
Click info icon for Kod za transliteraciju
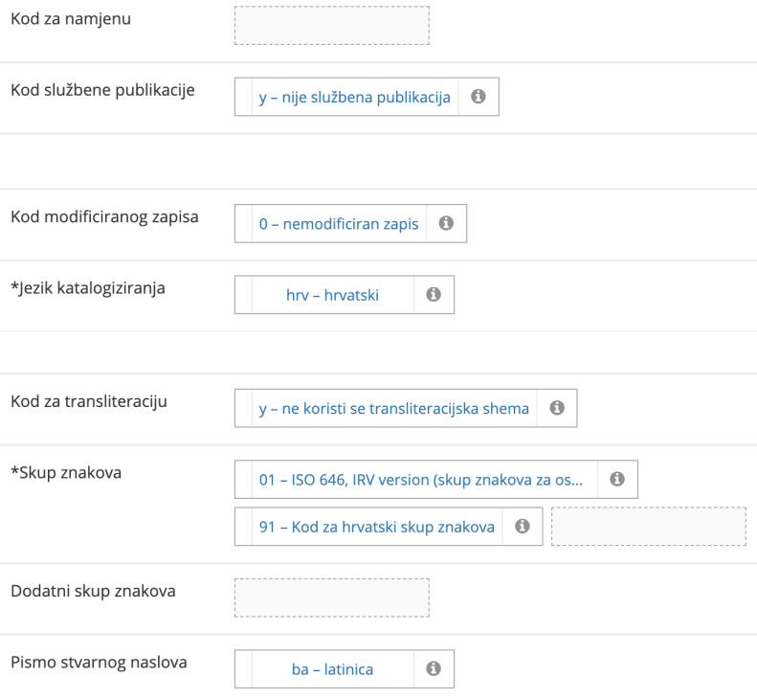click(557, 408)
